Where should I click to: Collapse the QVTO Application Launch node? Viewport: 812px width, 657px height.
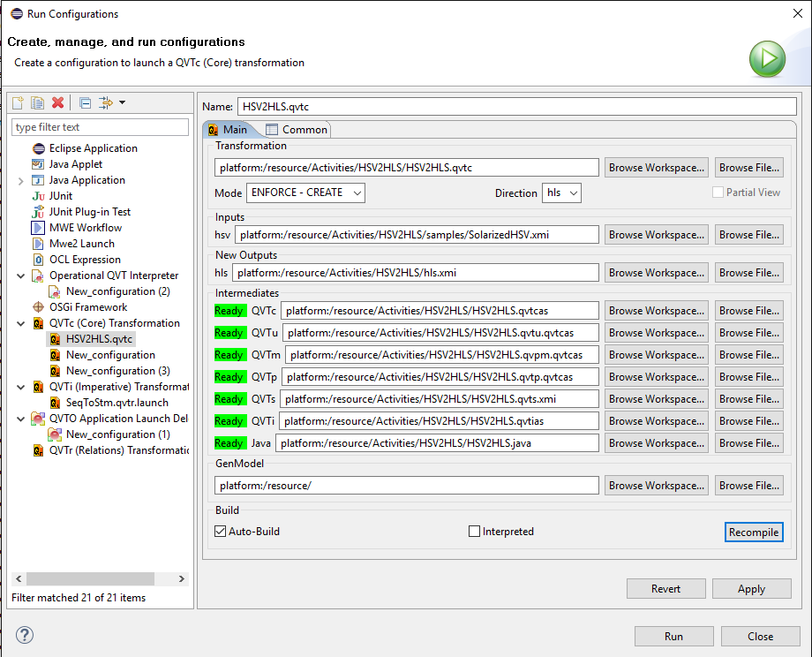pyautogui.click(x=20, y=419)
